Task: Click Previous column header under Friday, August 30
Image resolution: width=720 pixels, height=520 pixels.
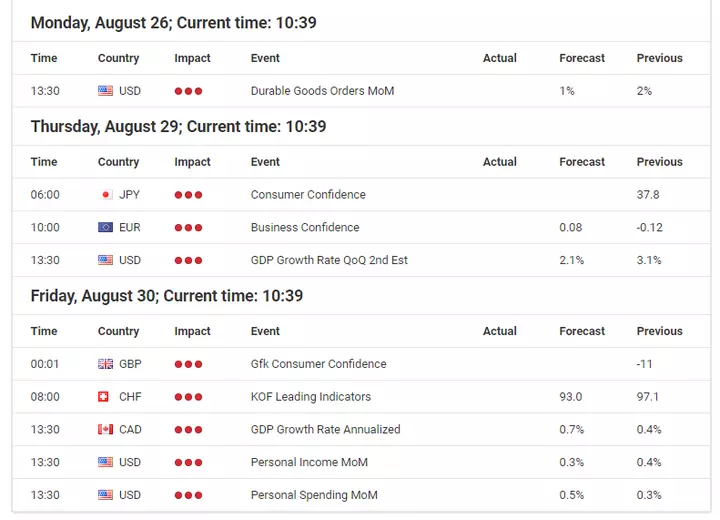Action: click(659, 331)
